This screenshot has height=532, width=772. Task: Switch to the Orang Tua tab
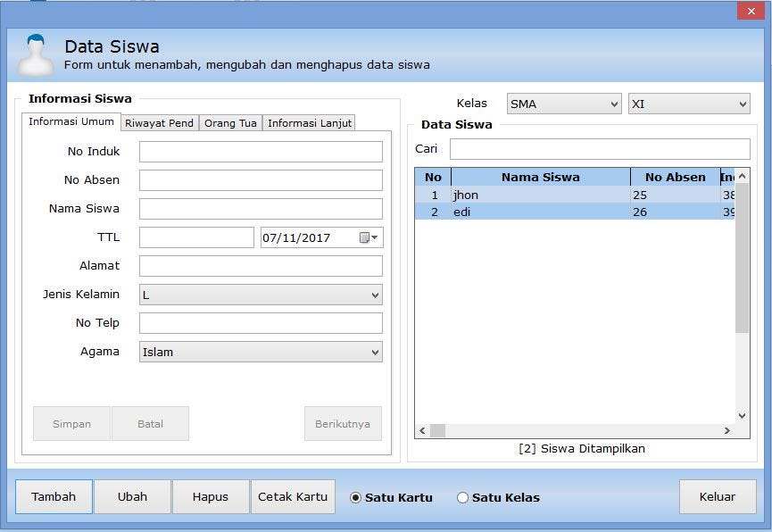pyautogui.click(x=230, y=122)
